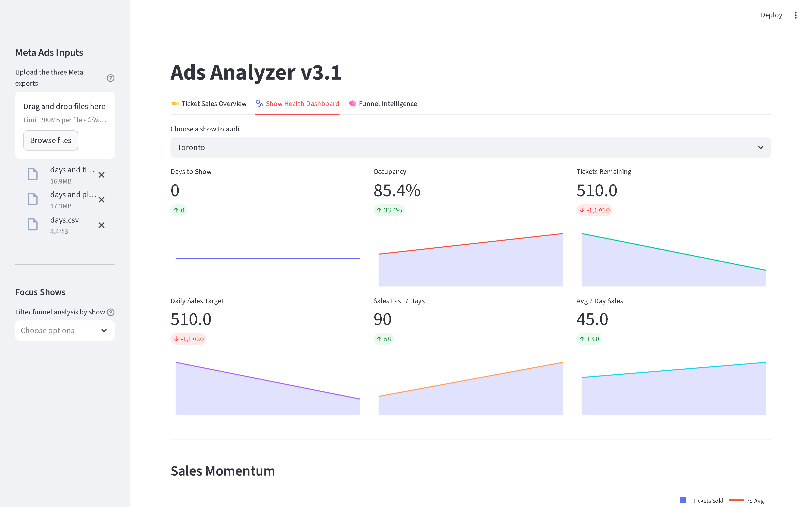Remove the 17.3MB uploaded file
The image size is (812, 507).
point(101,200)
